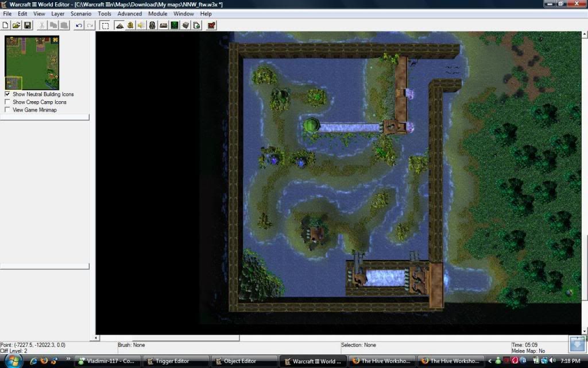Click the Paste icon in the toolbar
The width and height of the screenshot is (588, 368).
64,25
